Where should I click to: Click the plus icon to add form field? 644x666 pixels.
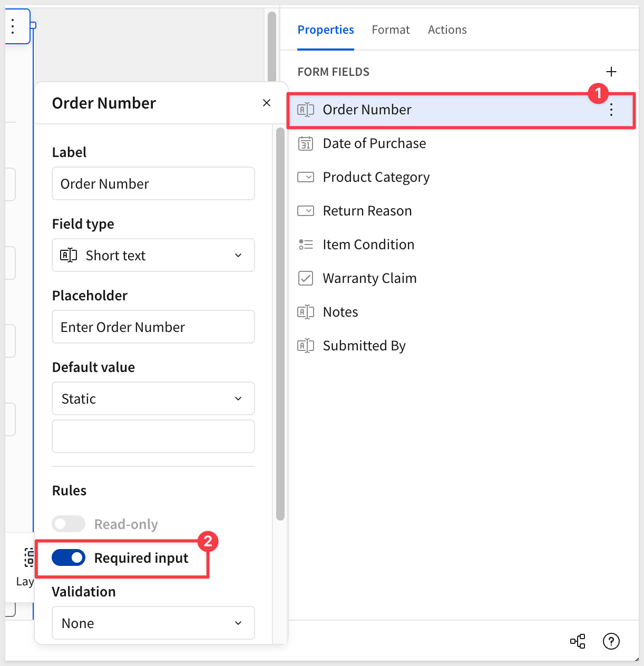pyautogui.click(x=611, y=72)
